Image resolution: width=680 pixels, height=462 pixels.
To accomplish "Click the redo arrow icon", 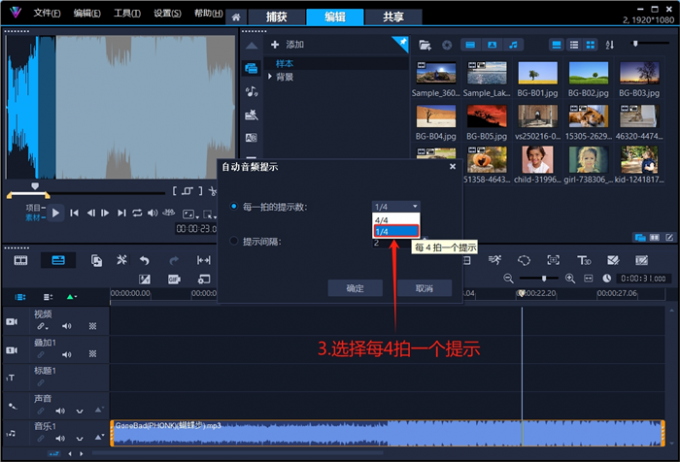I will pos(173,260).
